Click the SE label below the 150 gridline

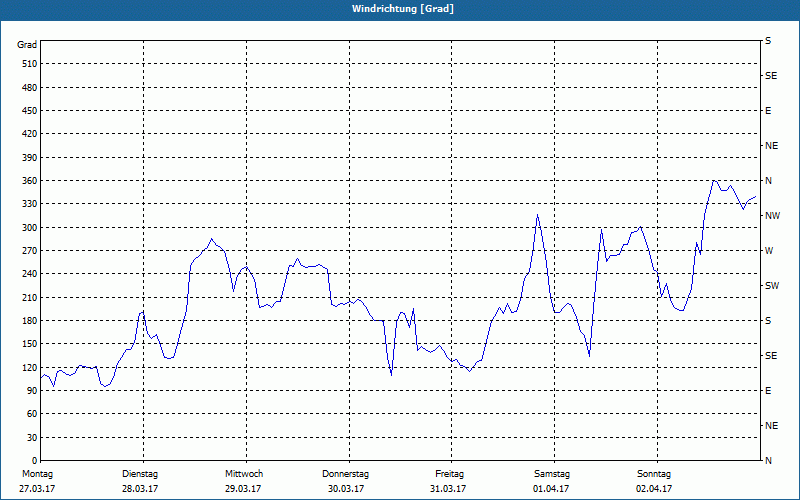[x=771, y=356]
